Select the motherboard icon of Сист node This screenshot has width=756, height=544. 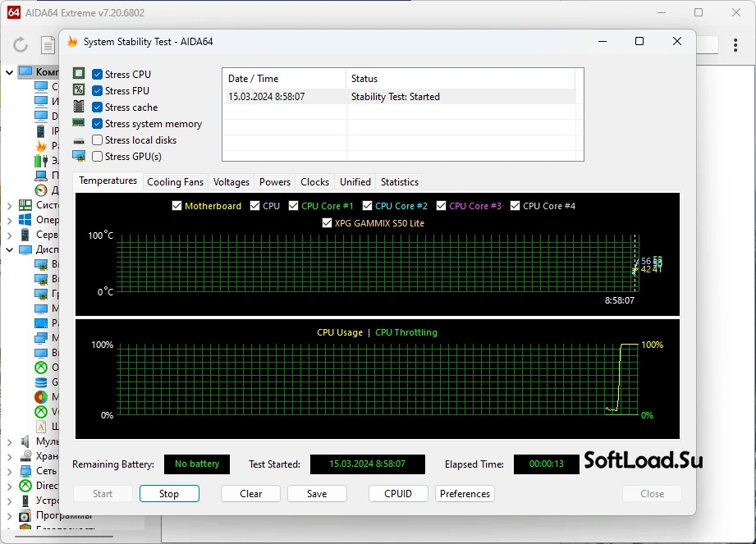[25, 205]
